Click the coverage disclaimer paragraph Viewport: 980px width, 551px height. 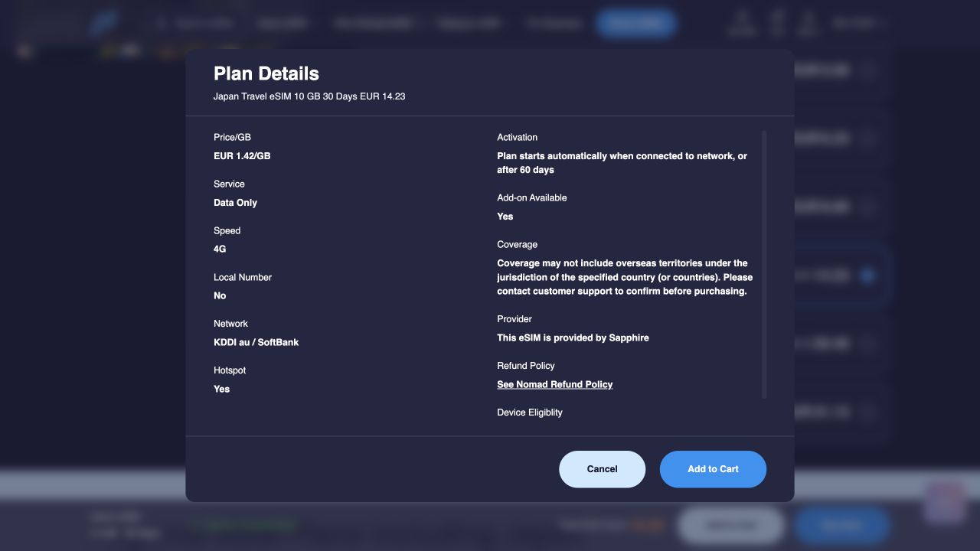pyautogui.click(x=625, y=277)
